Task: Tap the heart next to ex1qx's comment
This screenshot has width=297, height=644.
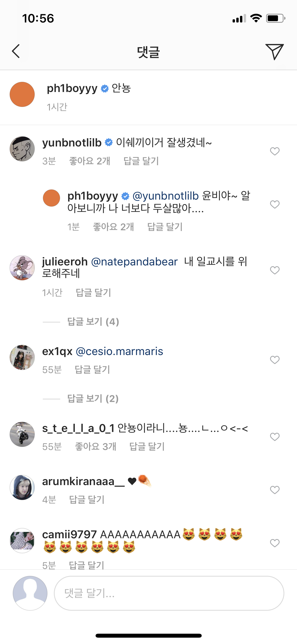Action: [275, 360]
